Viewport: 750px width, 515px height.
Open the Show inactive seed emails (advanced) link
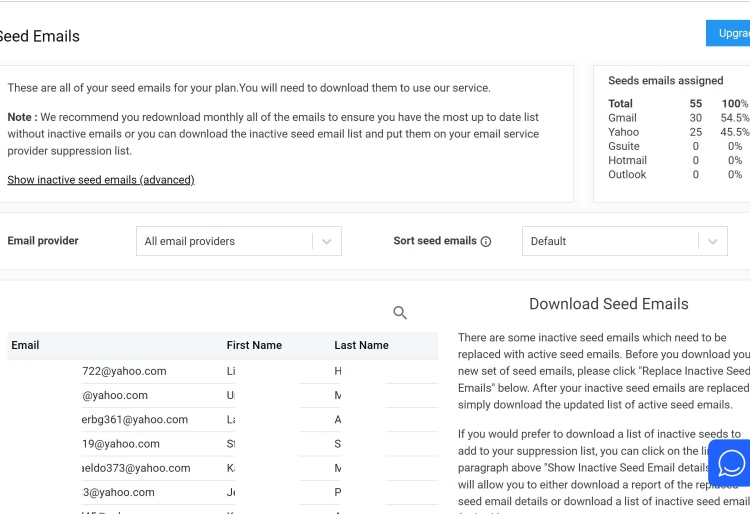101,180
